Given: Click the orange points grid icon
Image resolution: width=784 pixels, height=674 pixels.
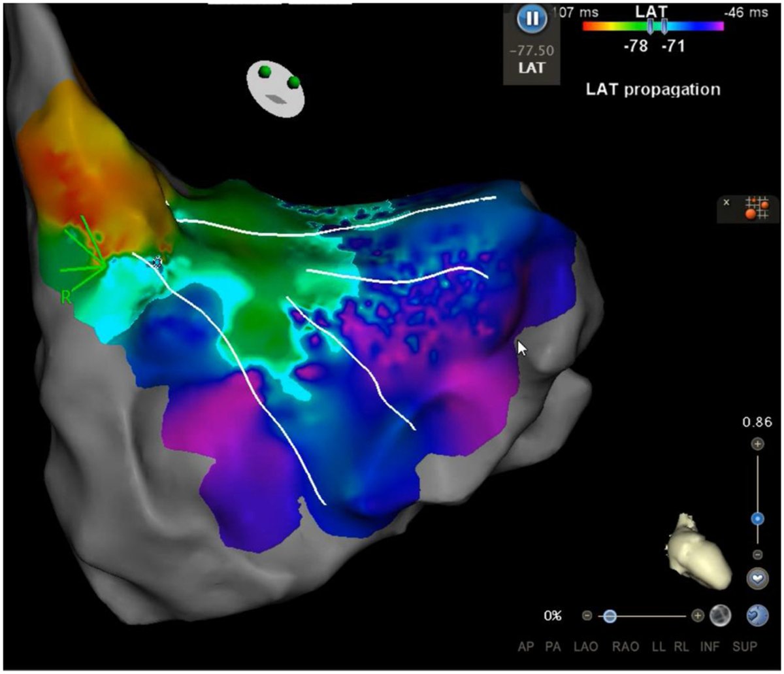Looking at the screenshot, I should click(758, 208).
